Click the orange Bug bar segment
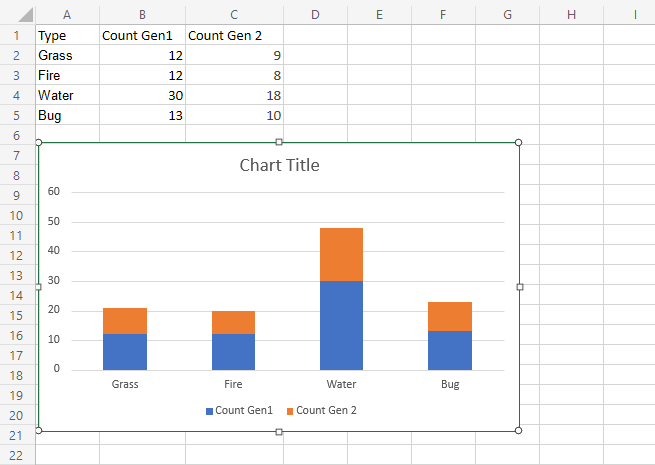This screenshot has height=465, width=655. tap(450, 316)
